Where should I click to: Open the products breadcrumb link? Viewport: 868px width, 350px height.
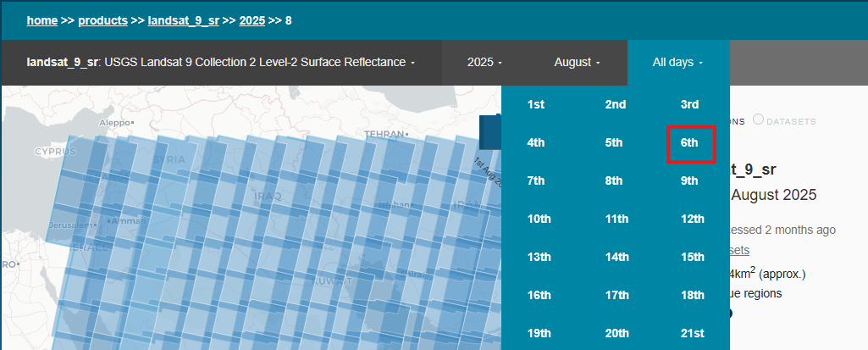(x=103, y=21)
